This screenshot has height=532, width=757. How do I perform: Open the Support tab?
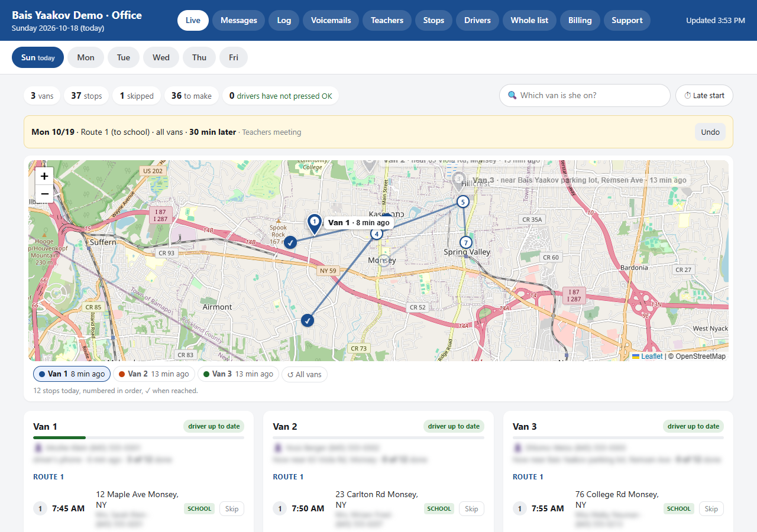point(627,20)
